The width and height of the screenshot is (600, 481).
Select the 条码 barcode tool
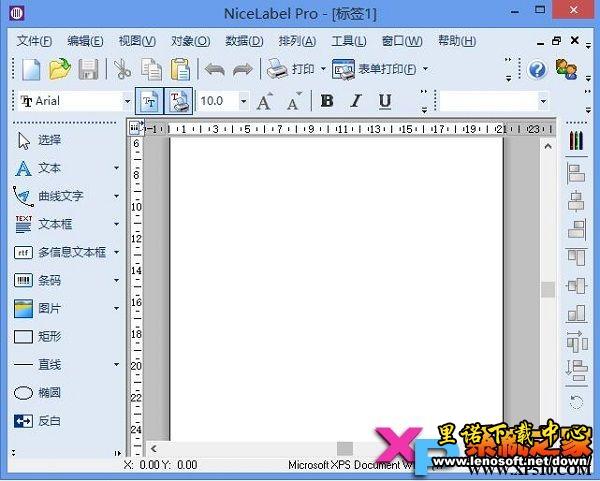38,280
